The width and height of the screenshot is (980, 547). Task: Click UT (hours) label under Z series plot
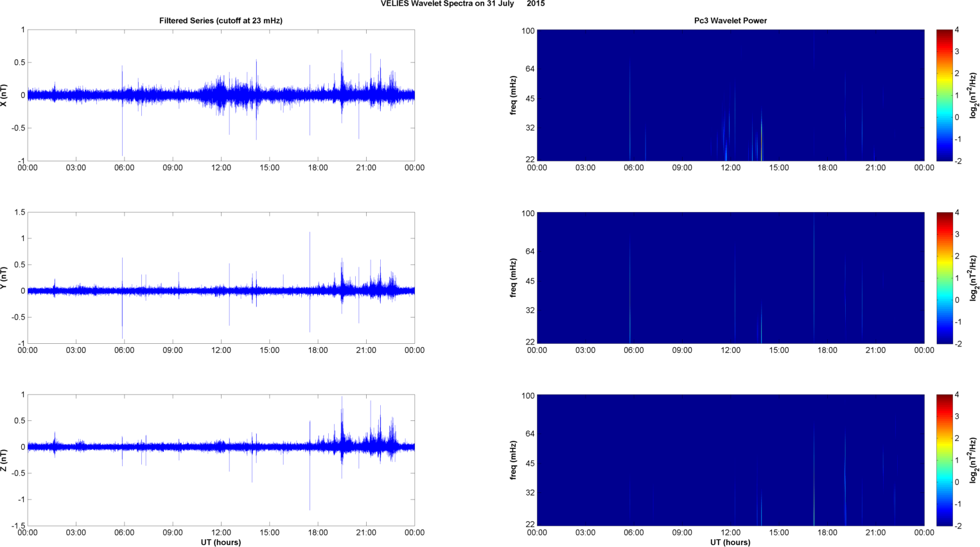[221, 543]
